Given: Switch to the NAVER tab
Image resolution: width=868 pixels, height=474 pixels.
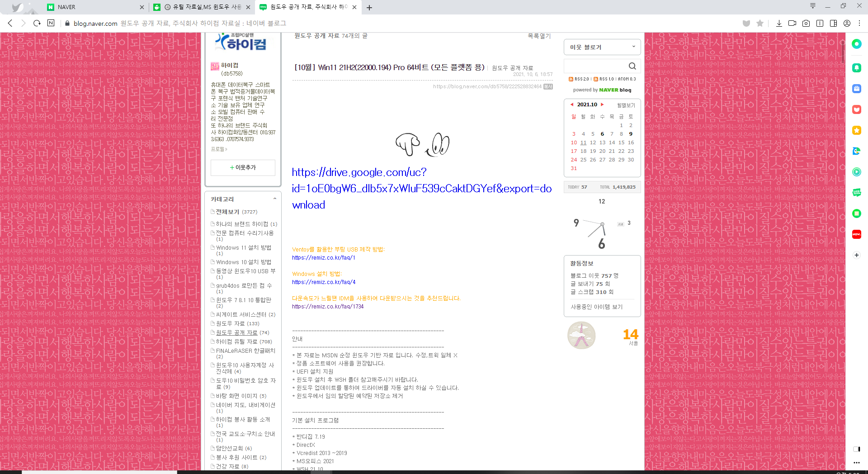Looking at the screenshot, I should [x=95, y=7].
